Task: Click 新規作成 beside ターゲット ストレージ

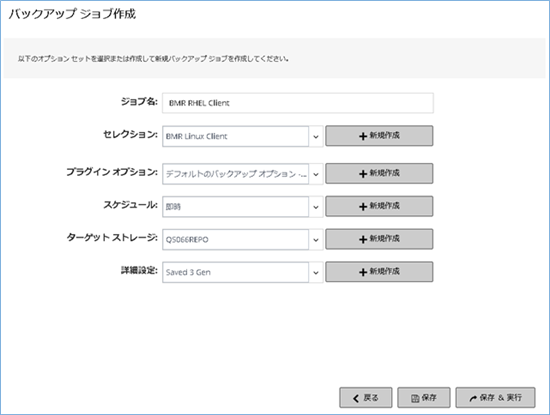Action: pos(379,239)
